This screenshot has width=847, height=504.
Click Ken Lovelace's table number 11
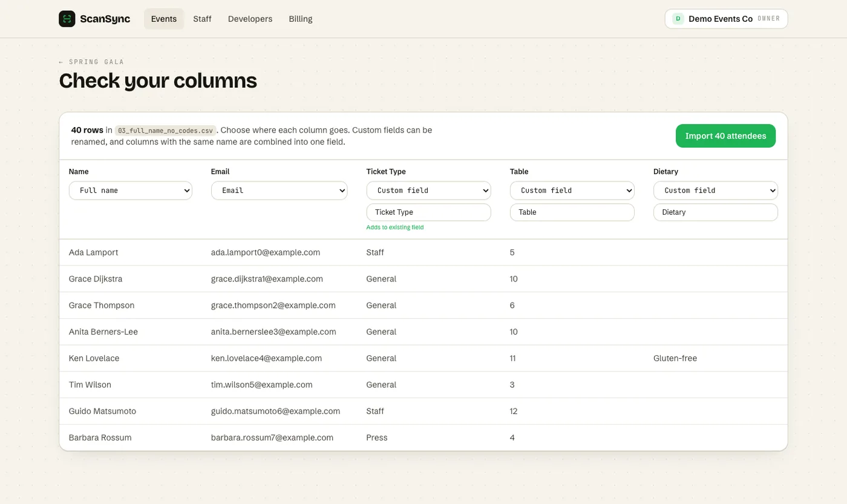513,358
